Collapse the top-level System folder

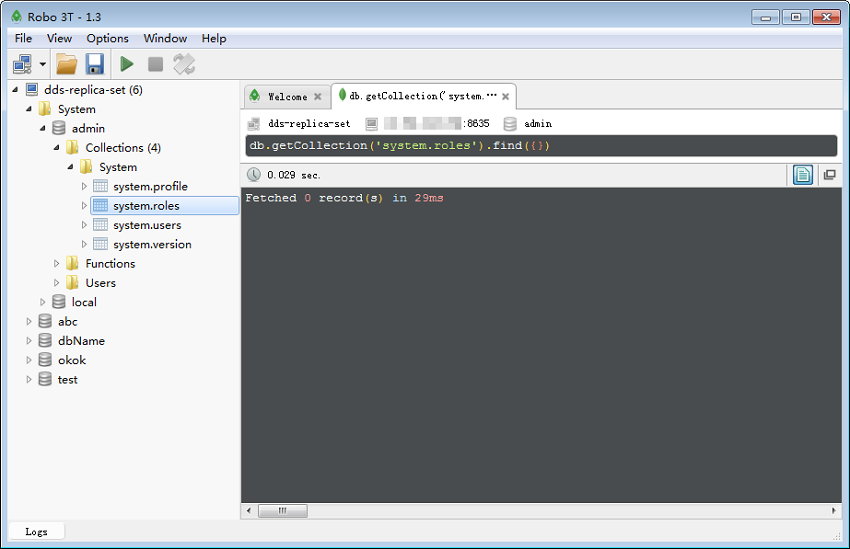29,109
